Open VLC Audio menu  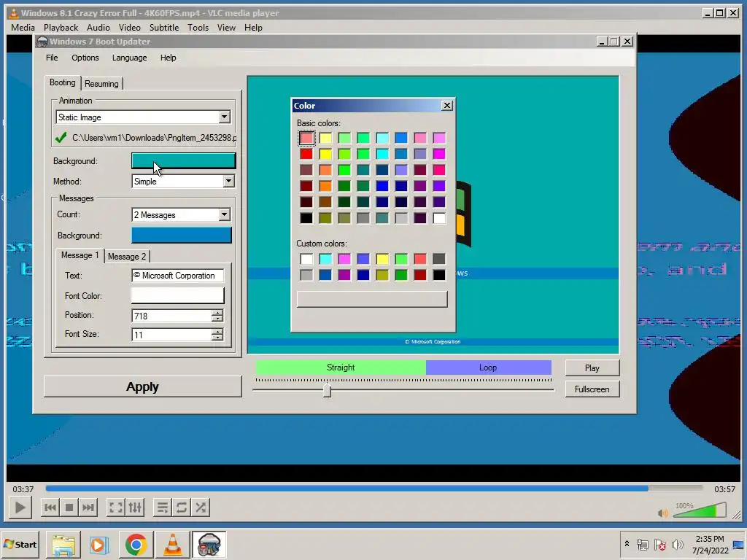pos(98,28)
